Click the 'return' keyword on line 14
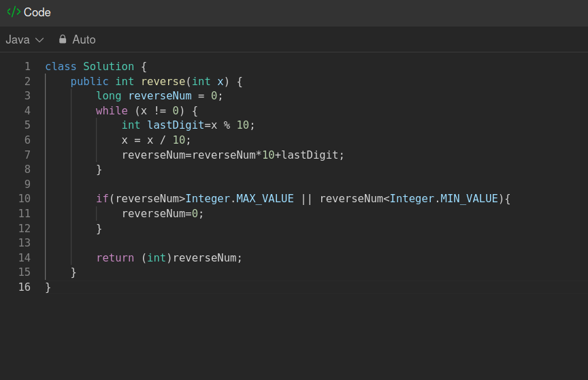The width and height of the screenshot is (588, 380). [x=115, y=257]
